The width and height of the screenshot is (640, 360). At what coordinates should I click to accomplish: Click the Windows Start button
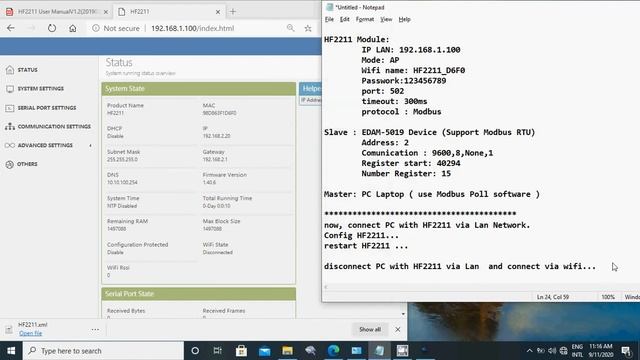pos(11,351)
